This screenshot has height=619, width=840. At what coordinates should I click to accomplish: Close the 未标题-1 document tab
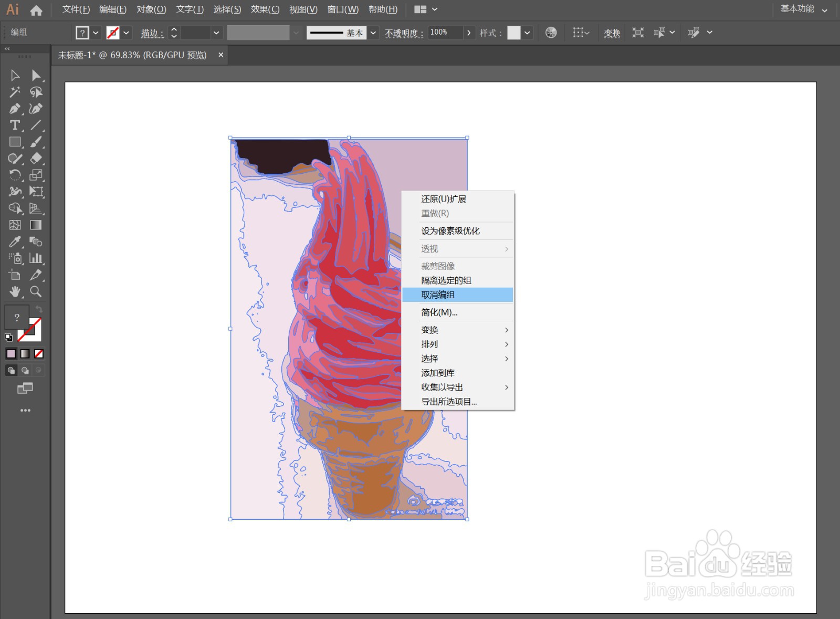[x=221, y=55]
